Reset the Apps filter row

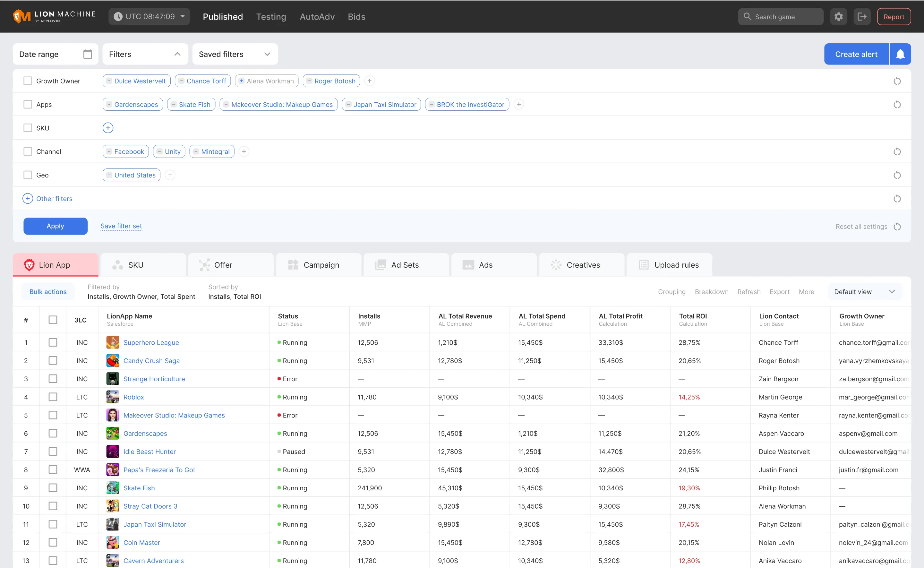click(897, 104)
